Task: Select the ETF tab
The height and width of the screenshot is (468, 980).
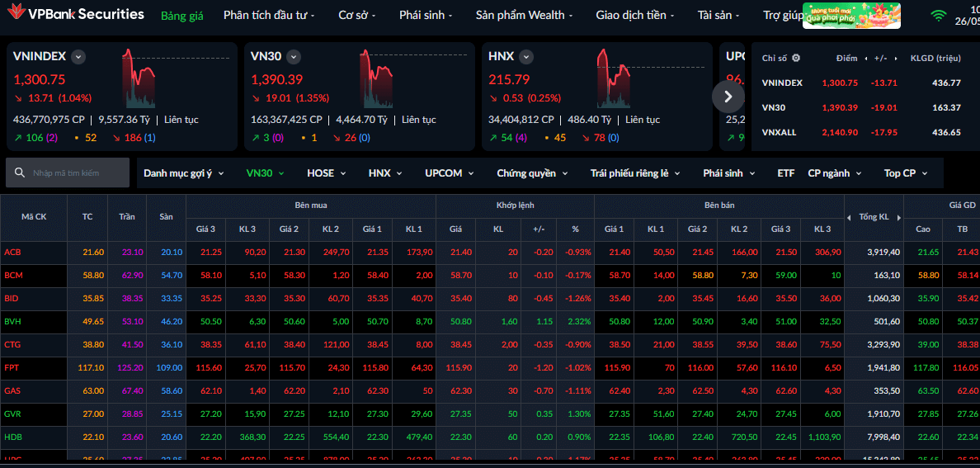Action: point(785,173)
